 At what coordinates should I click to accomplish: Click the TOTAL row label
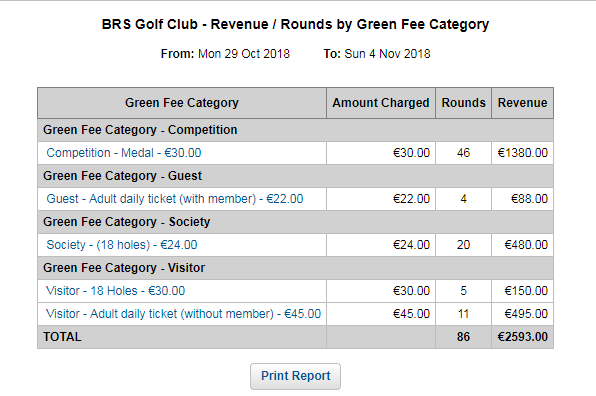tap(62, 337)
